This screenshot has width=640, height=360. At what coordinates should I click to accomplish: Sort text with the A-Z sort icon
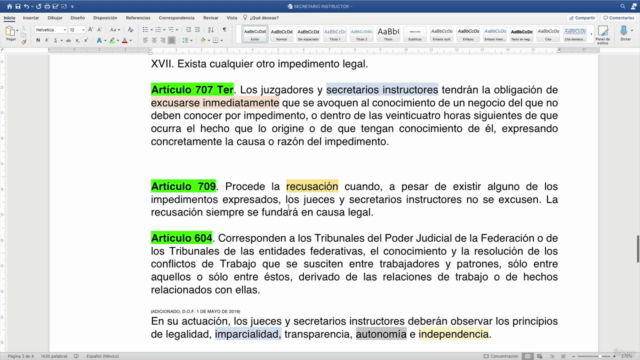pos(211,30)
